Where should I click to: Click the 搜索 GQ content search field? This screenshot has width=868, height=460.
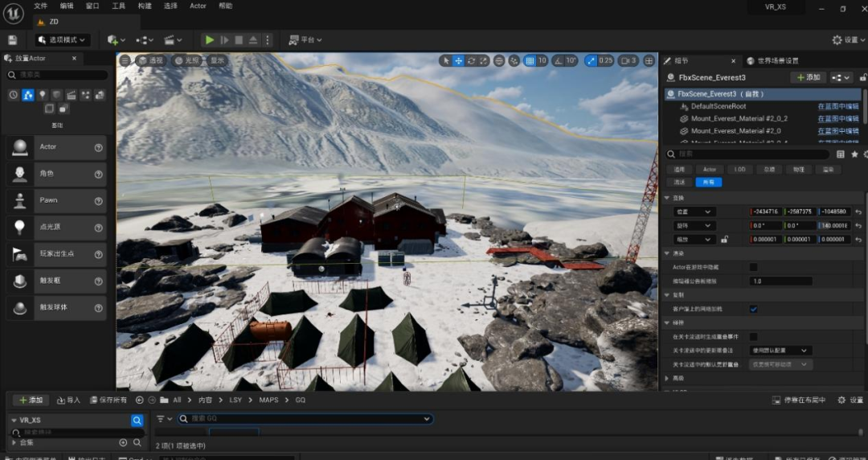click(x=305, y=419)
